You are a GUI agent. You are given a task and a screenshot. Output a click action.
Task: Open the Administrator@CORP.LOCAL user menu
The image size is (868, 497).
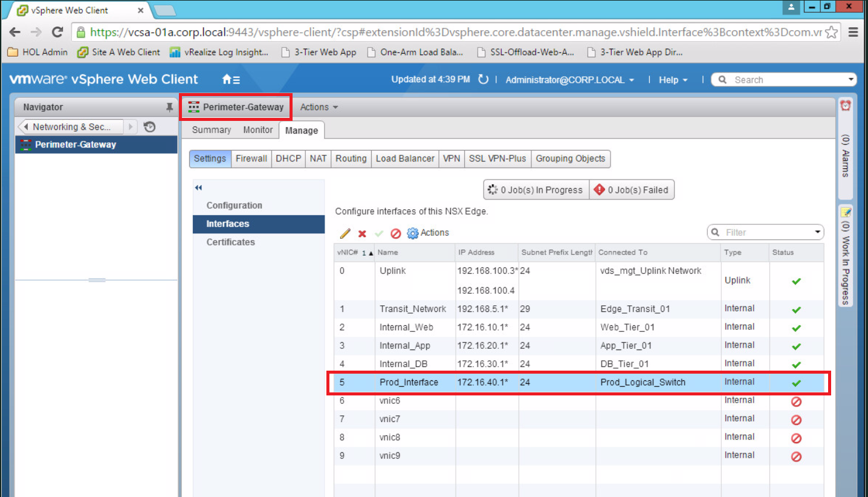point(570,80)
